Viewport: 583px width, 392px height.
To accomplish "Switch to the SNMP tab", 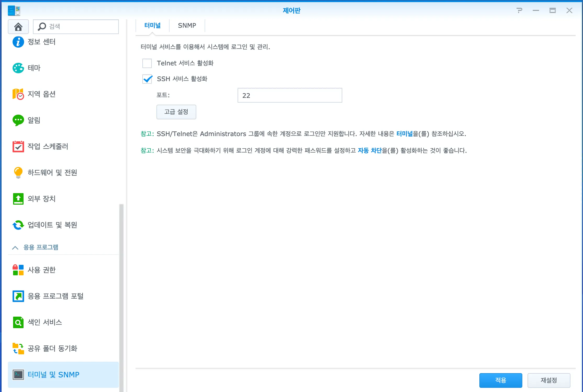I will point(187,25).
